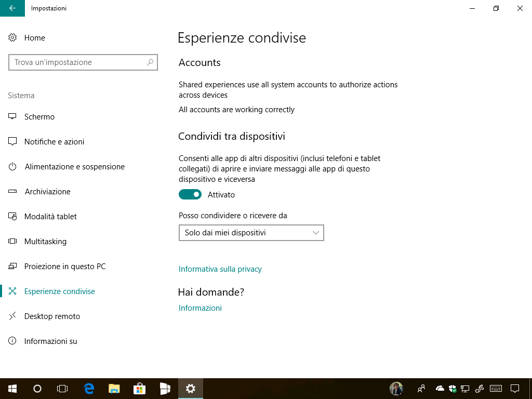Click the Settings gear in taskbar
The height and width of the screenshot is (399, 532).
coord(190,389)
